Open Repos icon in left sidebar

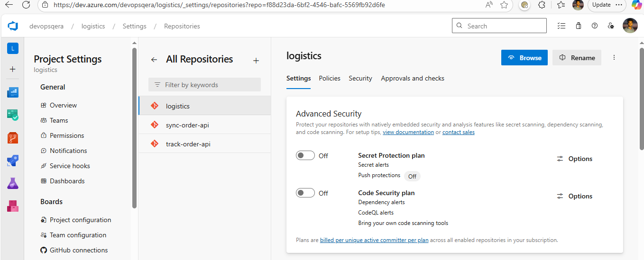(13, 138)
